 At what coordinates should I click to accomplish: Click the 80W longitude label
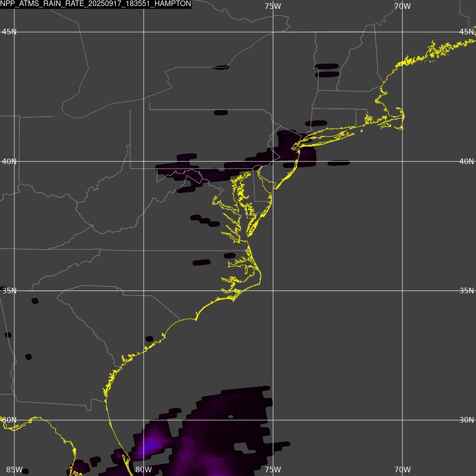[144, 469]
